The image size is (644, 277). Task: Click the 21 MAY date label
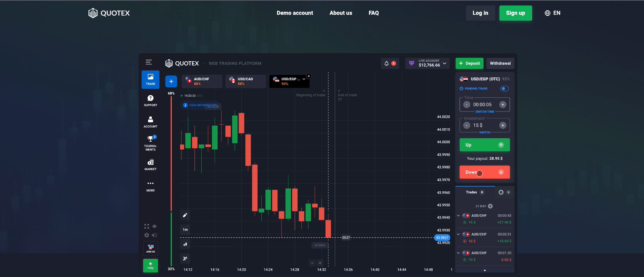(x=481, y=206)
